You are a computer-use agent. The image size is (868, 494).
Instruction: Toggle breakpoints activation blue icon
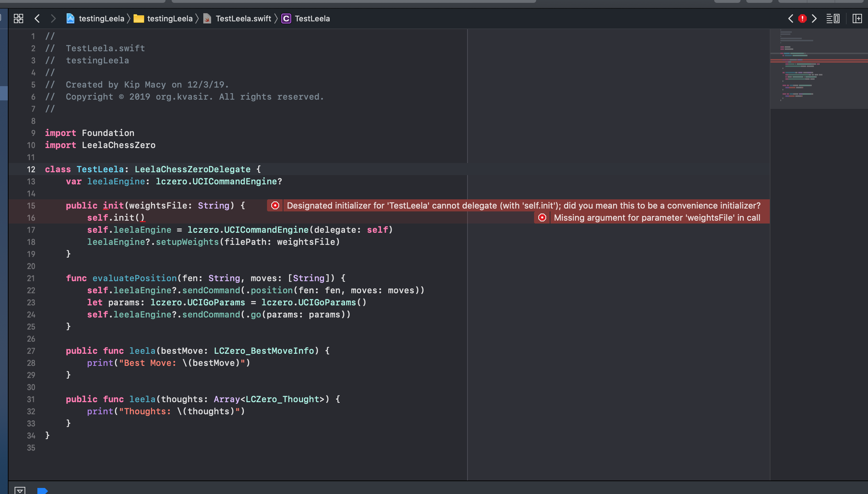tap(42, 491)
